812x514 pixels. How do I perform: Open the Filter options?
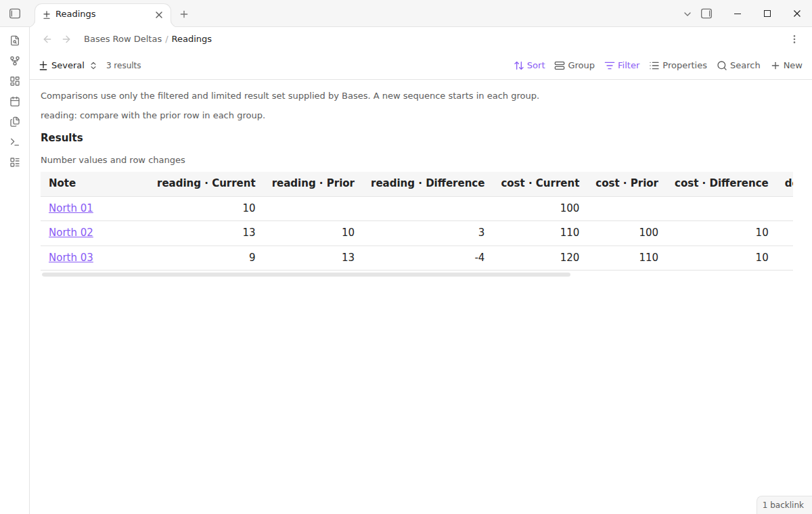tap(622, 66)
